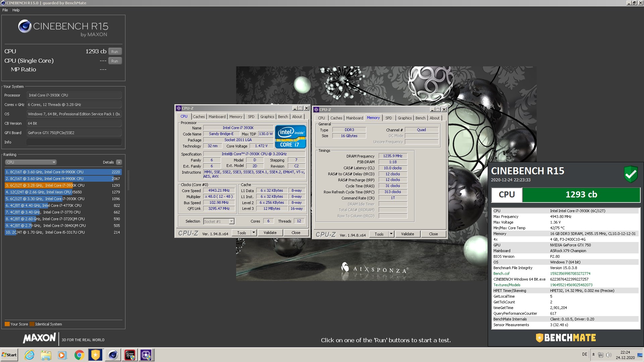The height and width of the screenshot is (362, 644).
Task: Click the BenchMate logo at panel bottom
Action: 566,338
